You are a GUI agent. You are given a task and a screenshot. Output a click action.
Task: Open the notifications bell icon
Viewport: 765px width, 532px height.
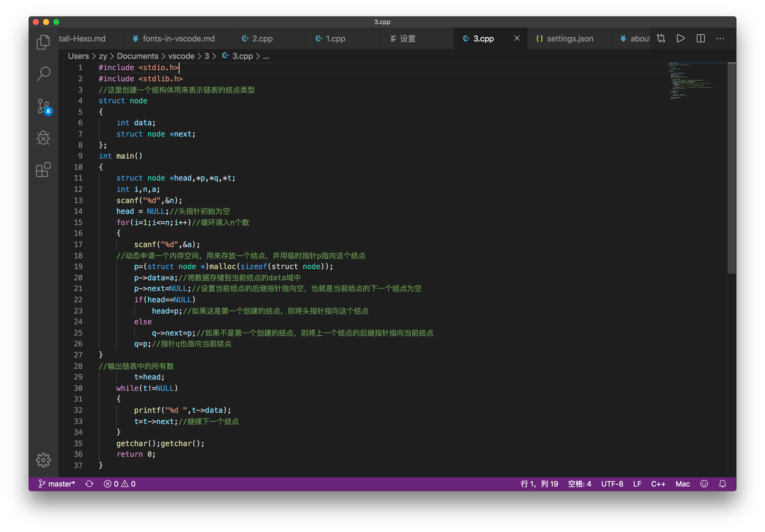(x=722, y=484)
